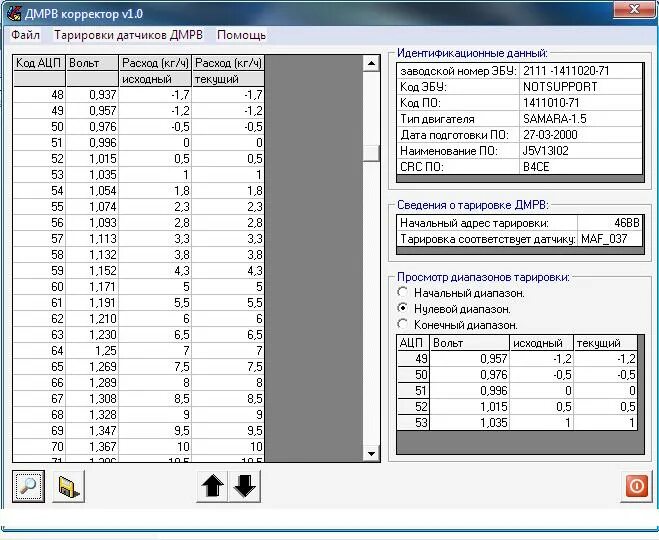
Task: Click текущий cell for code 54
Action: pyautogui.click(x=228, y=191)
